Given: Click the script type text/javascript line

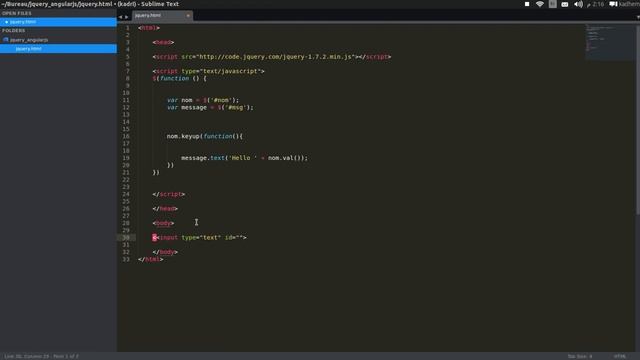Looking at the screenshot, I should pos(209,71).
